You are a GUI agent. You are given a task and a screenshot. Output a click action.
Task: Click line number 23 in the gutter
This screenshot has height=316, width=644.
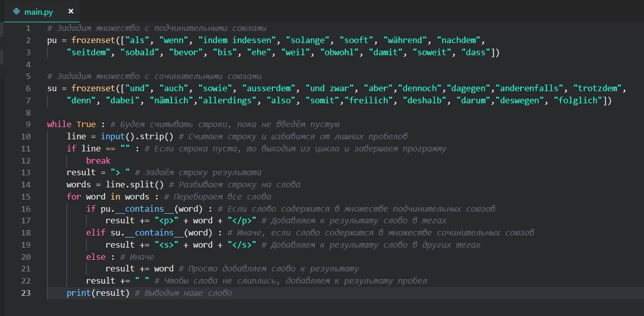tap(26, 293)
